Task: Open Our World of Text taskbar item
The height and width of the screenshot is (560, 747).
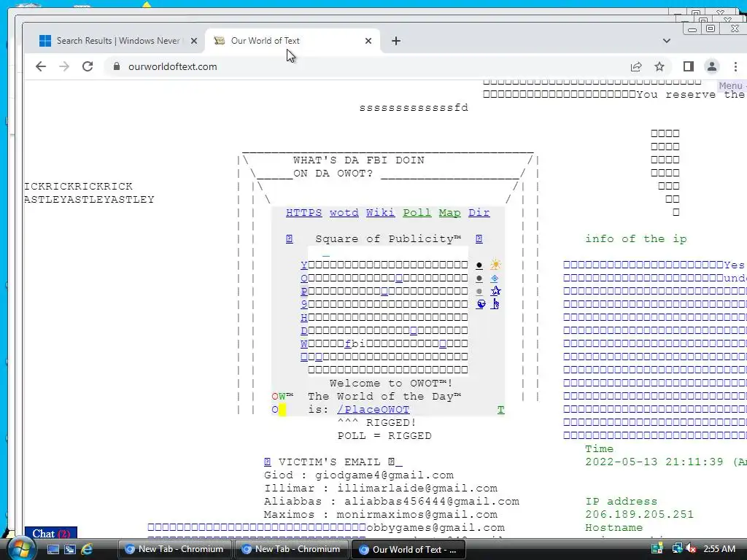Action: click(409, 549)
